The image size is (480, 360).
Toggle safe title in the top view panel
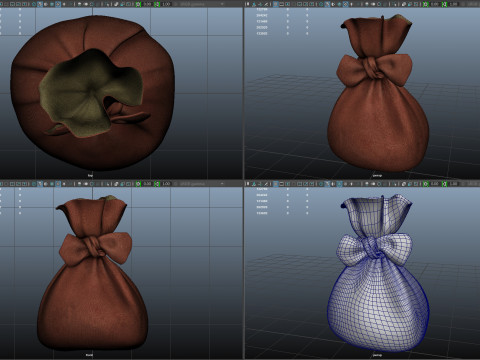point(25,4)
